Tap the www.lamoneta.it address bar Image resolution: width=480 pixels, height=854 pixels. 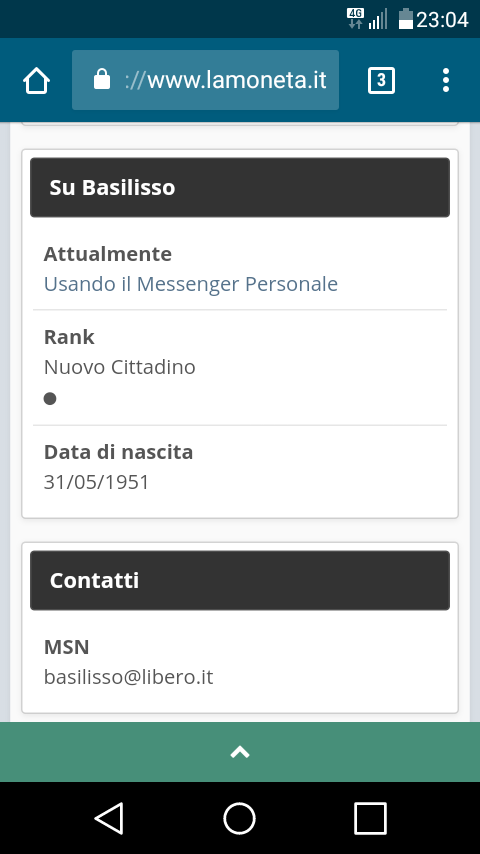(205, 80)
